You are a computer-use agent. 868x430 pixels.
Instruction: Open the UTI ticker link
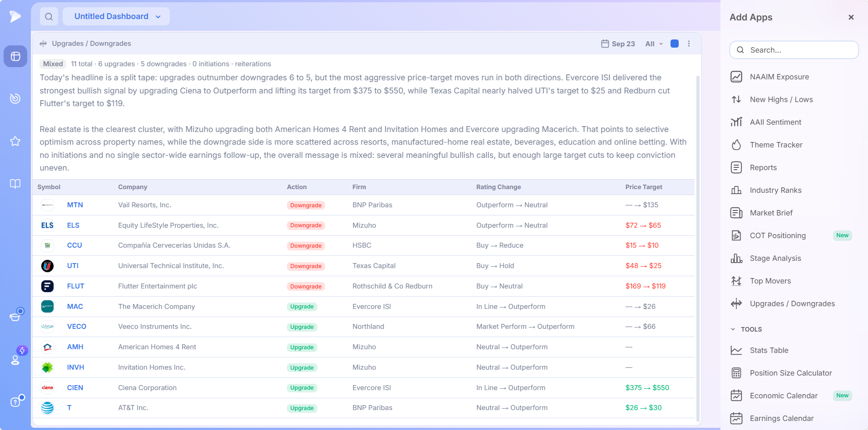click(73, 266)
